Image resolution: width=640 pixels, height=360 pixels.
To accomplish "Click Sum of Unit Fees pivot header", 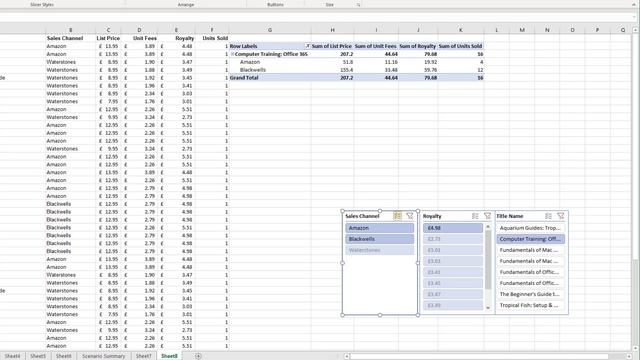I will [x=376, y=46].
